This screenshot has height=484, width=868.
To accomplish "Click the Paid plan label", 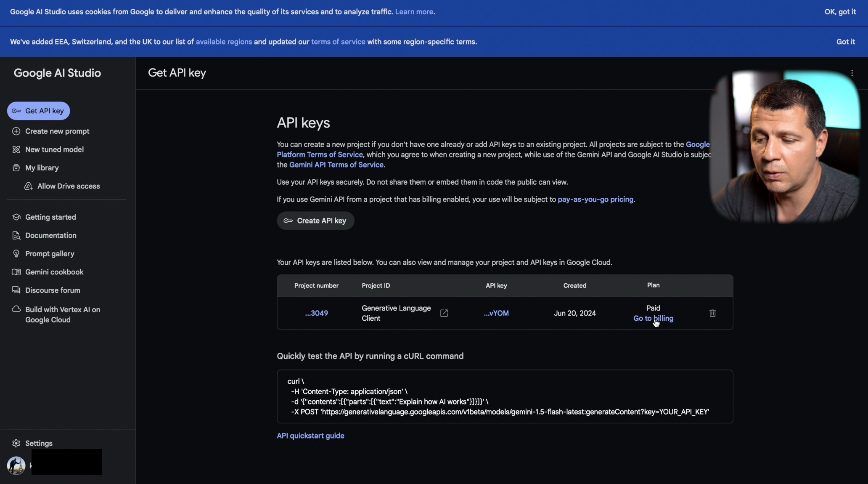I will [653, 308].
